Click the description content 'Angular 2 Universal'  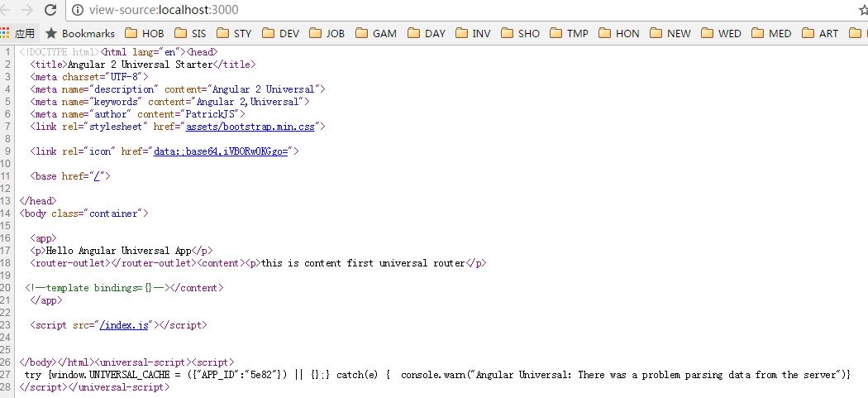264,89
